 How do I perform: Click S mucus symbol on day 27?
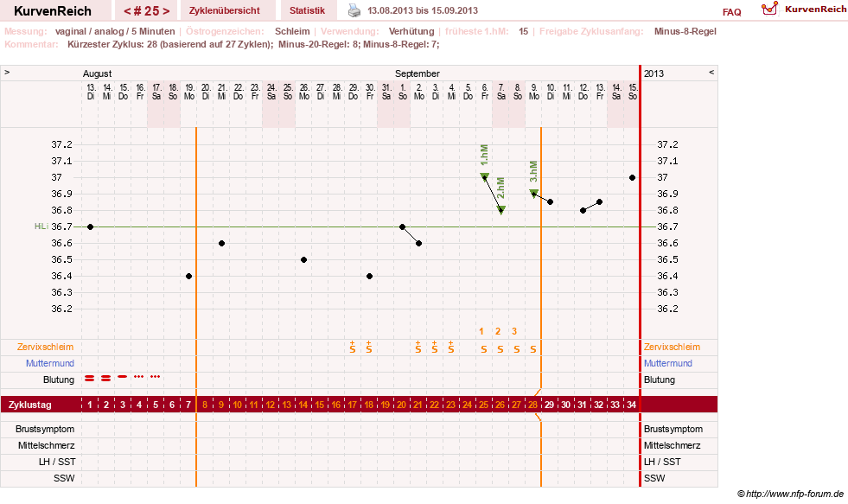click(517, 349)
